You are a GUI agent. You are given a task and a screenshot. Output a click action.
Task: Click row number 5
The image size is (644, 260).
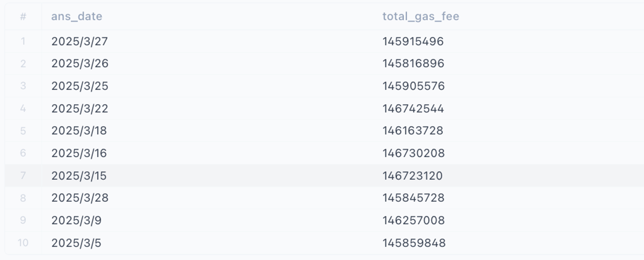click(x=23, y=131)
